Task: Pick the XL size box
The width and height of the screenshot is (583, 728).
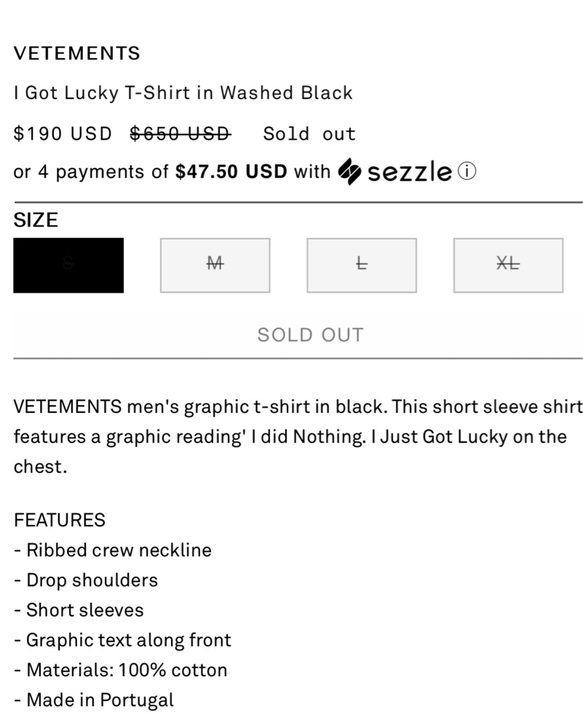Action: point(508,265)
